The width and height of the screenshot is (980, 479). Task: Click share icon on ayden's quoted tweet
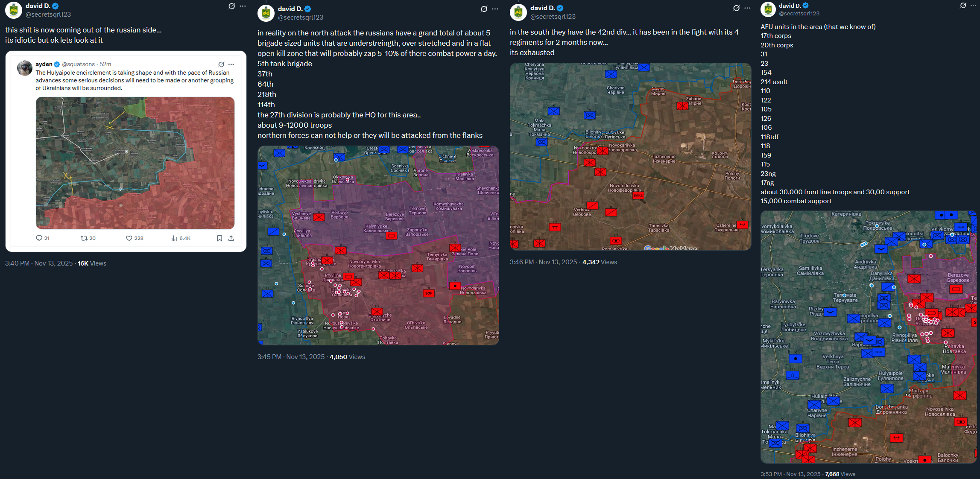pos(231,238)
